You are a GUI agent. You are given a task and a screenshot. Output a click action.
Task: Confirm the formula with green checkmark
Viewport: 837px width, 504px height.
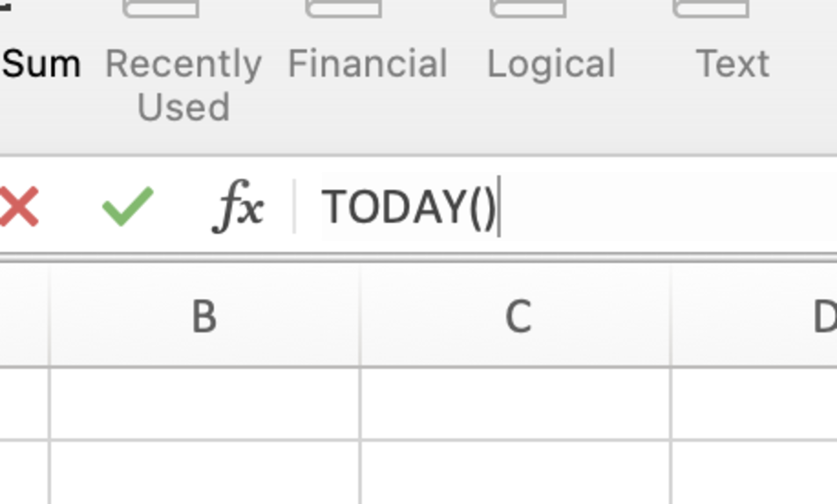pyautogui.click(x=128, y=206)
